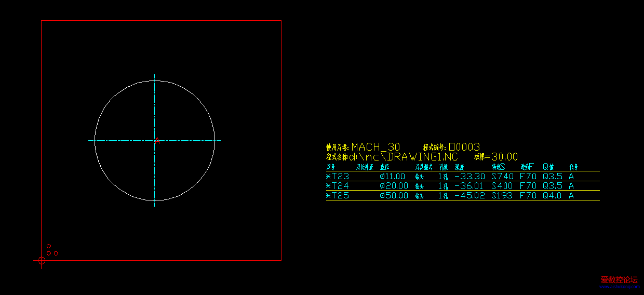Click the 刀号 column header
This screenshot has height=295, width=644.
330,168
